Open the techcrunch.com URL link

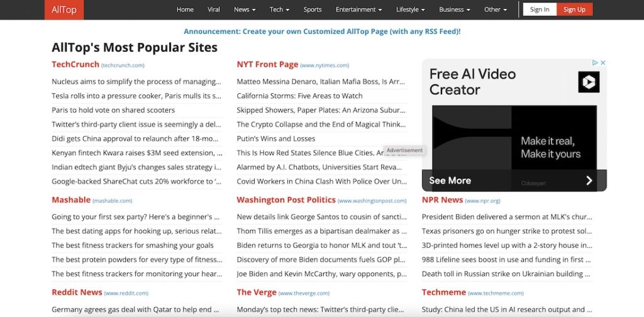click(123, 65)
